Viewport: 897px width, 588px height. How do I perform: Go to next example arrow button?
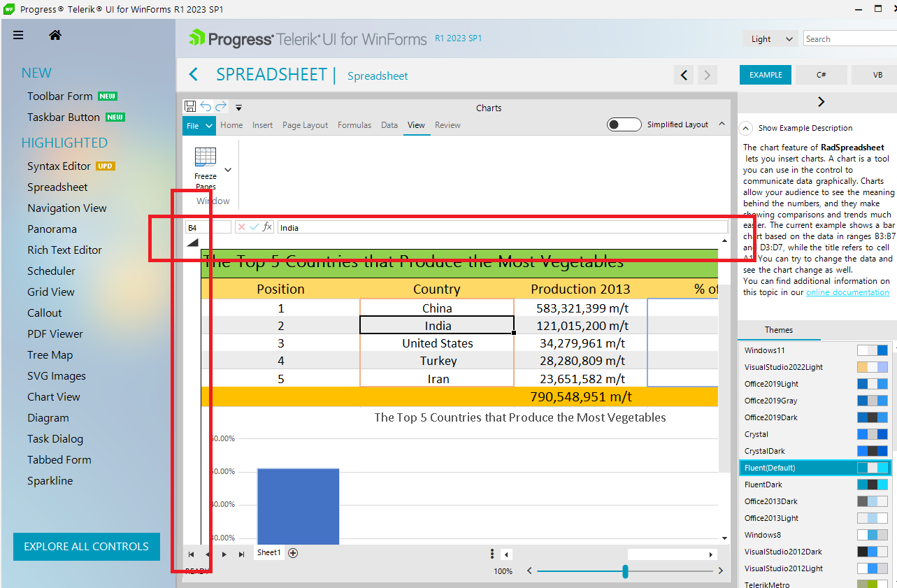(x=708, y=75)
